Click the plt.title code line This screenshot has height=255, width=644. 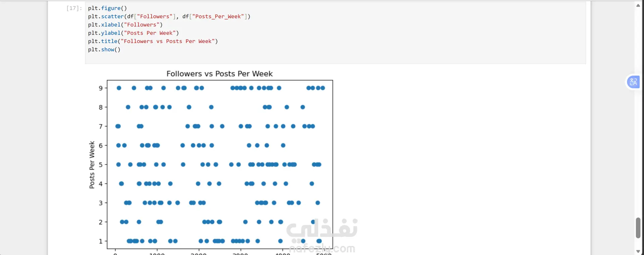[153, 41]
